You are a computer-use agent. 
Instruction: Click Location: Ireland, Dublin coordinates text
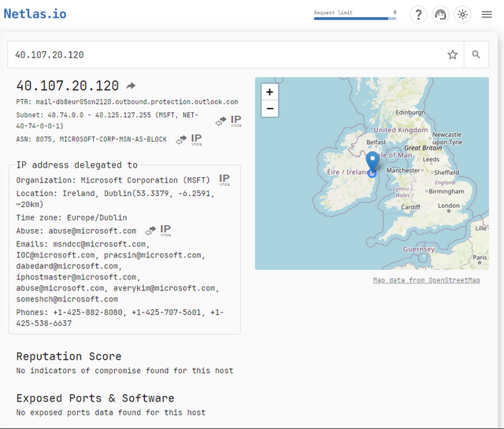pos(115,198)
